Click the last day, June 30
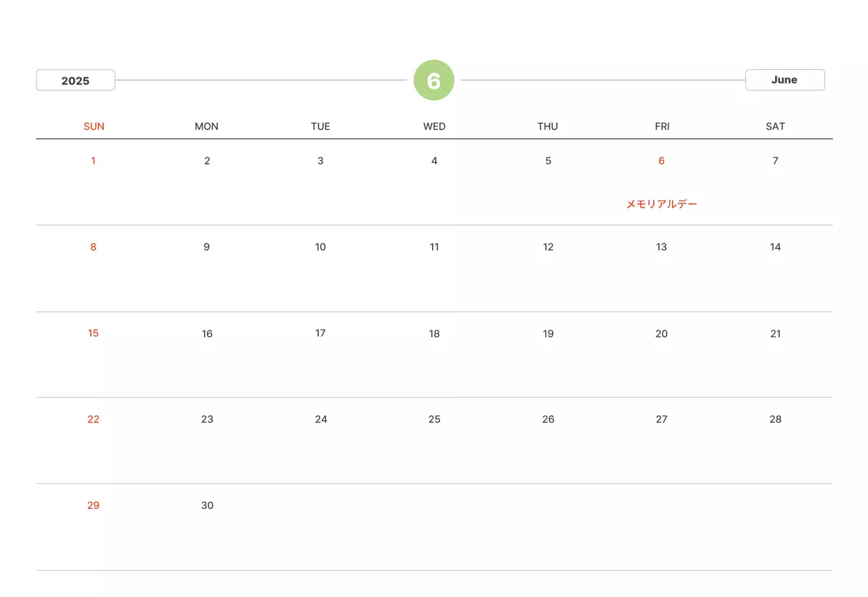Image resolution: width=868 pixels, height=597 pixels. pyautogui.click(x=207, y=505)
